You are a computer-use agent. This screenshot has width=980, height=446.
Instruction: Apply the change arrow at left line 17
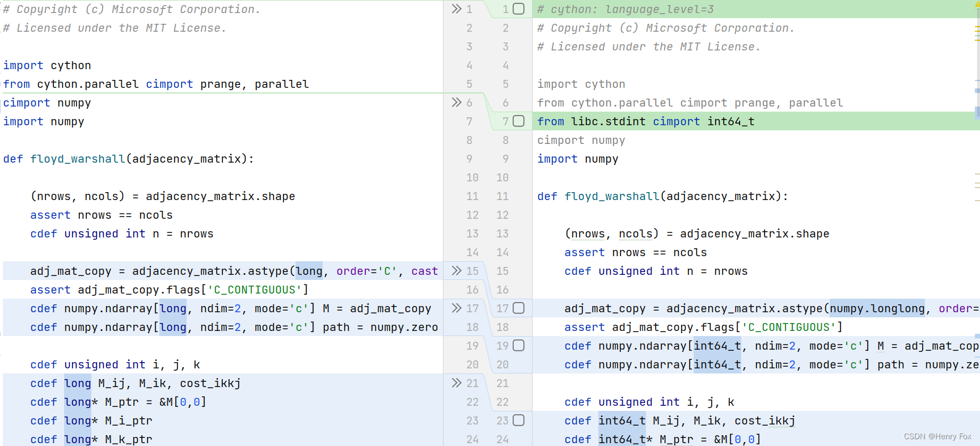coord(457,308)
